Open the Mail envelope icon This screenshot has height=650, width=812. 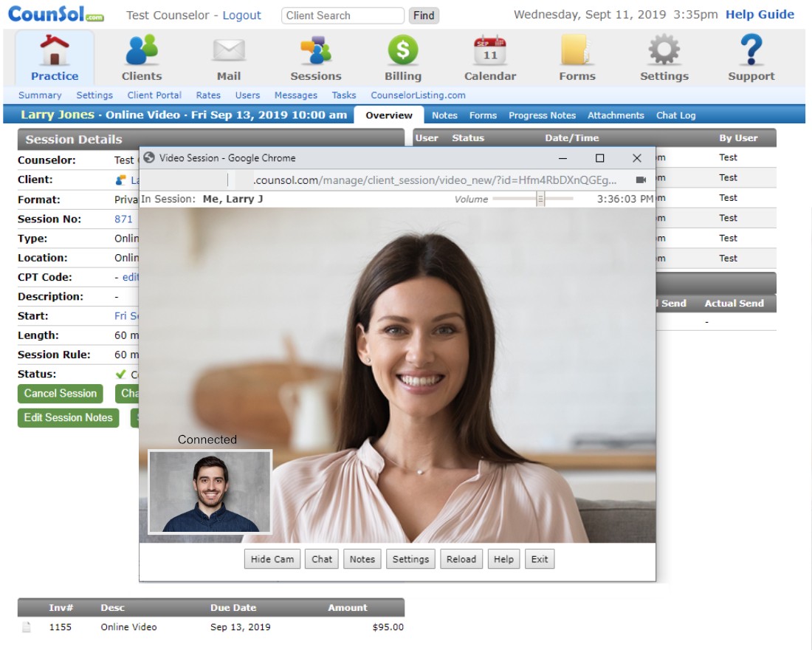[x=229, y=50]
